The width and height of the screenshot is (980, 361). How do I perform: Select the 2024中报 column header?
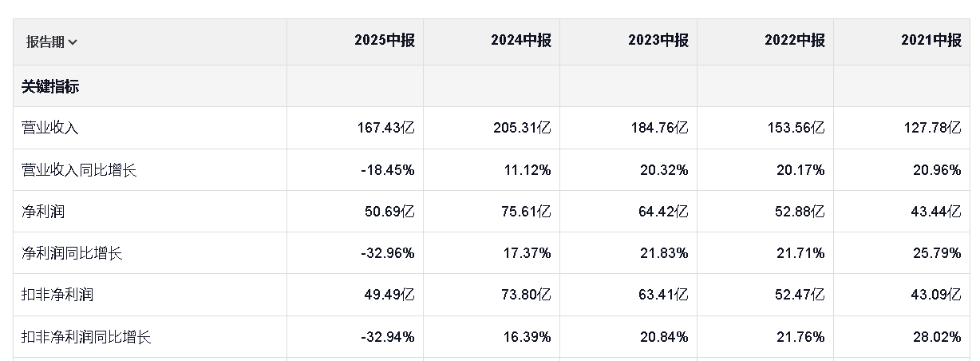pyautogui.click(x=521, y=41)
